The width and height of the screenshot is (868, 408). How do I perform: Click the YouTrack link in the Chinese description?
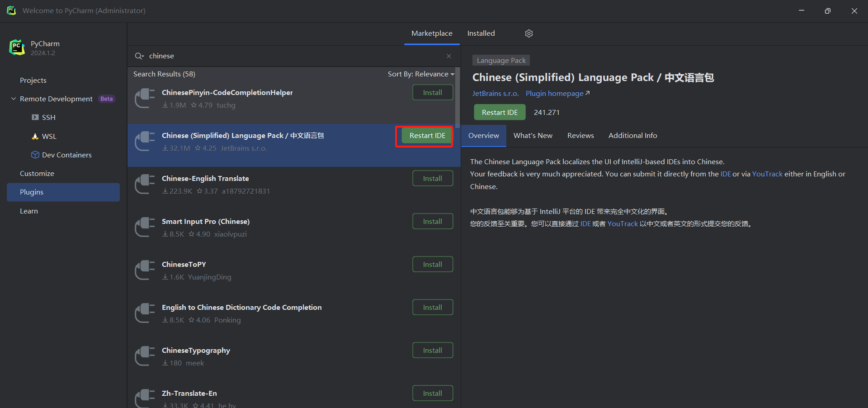tap(623, 224)
